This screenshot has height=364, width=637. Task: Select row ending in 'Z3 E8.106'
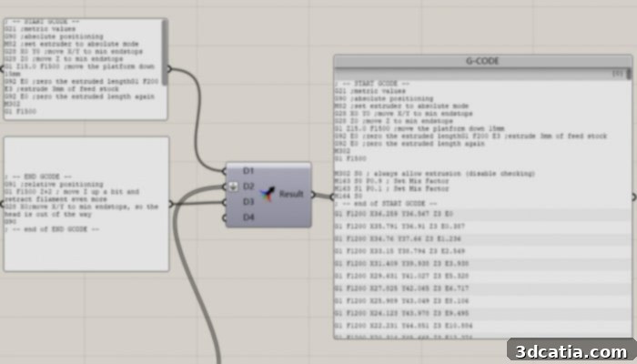coord(482,301)
